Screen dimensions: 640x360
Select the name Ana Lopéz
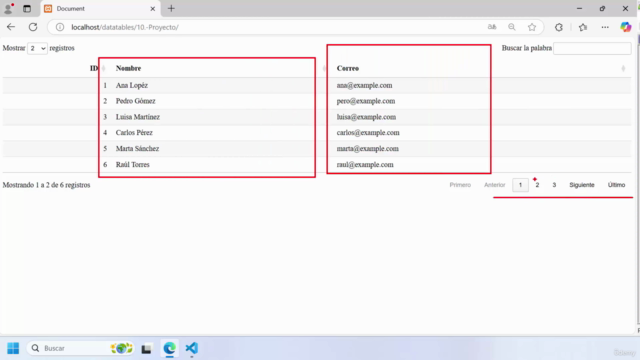tap(131, 85)
